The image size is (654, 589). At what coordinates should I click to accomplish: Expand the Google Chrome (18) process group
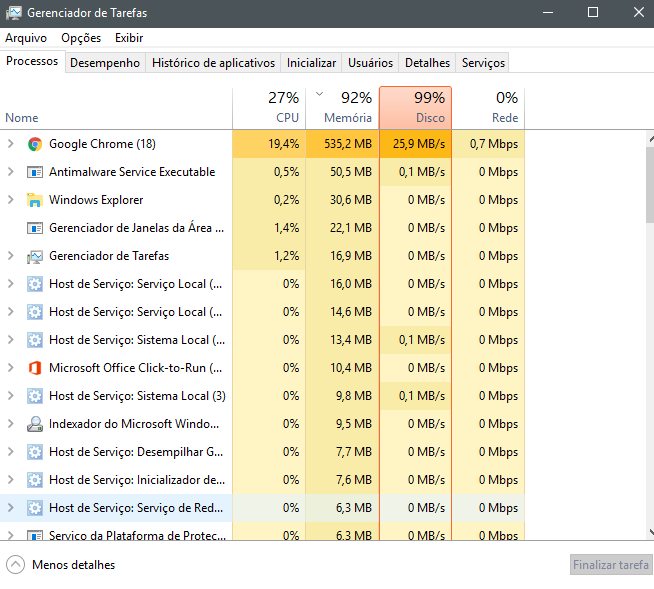[x=11, y=144]
